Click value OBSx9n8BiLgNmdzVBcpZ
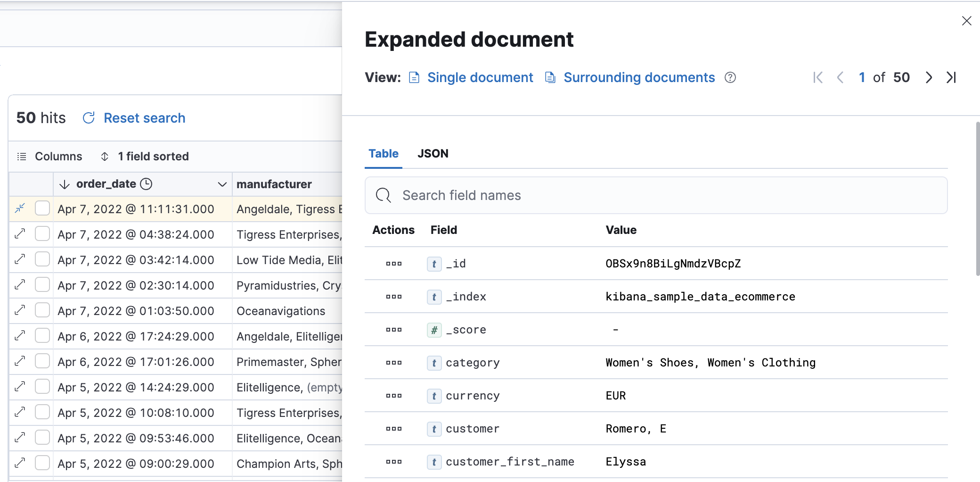Screen dimensions: 980x482 673,264
